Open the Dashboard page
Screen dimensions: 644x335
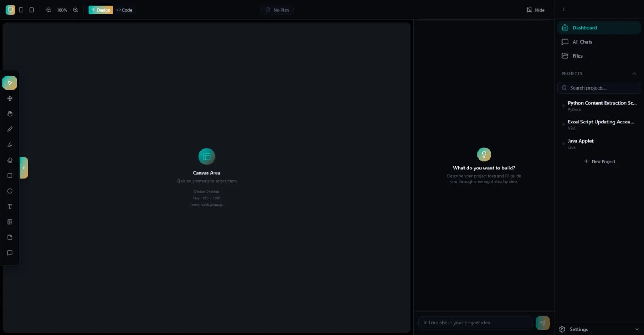(599, 28)
